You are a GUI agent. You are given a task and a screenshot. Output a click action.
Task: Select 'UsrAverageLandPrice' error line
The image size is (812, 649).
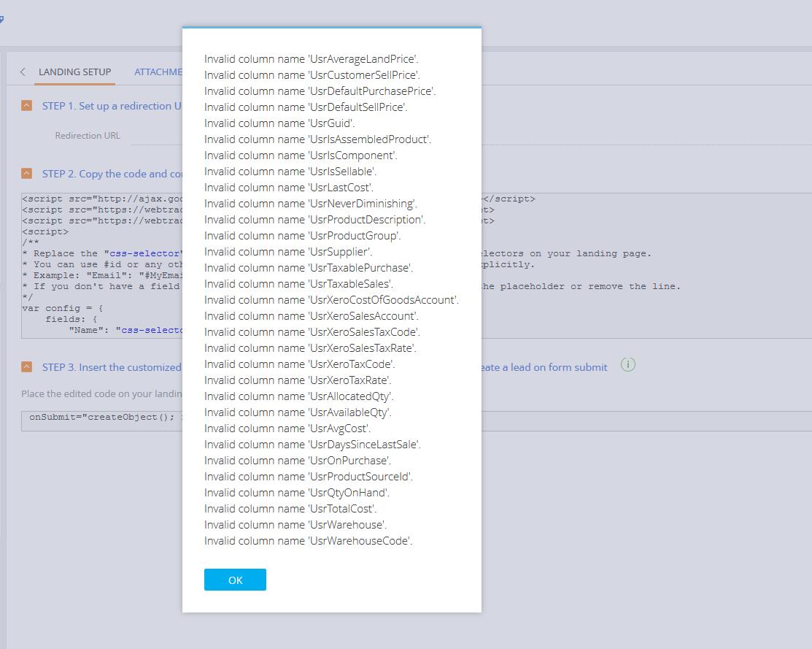point(312,59)
